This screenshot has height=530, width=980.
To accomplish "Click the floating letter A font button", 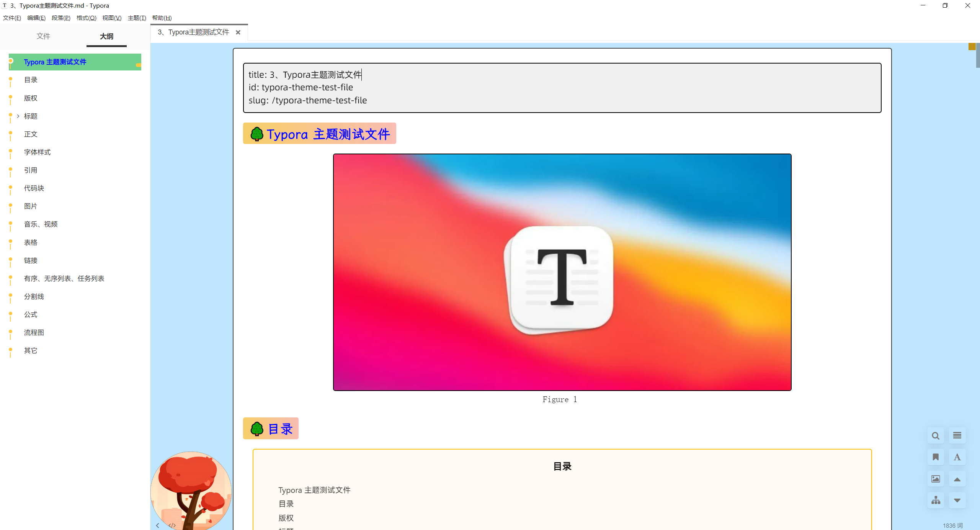I will (957, 457).
